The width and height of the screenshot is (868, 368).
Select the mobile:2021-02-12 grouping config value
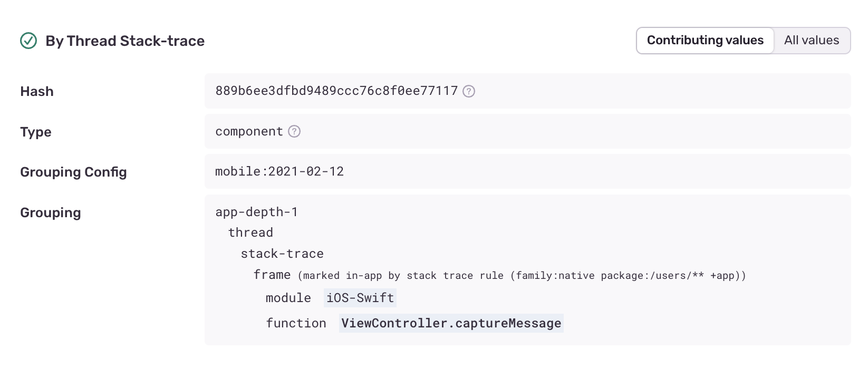point(279,171)
